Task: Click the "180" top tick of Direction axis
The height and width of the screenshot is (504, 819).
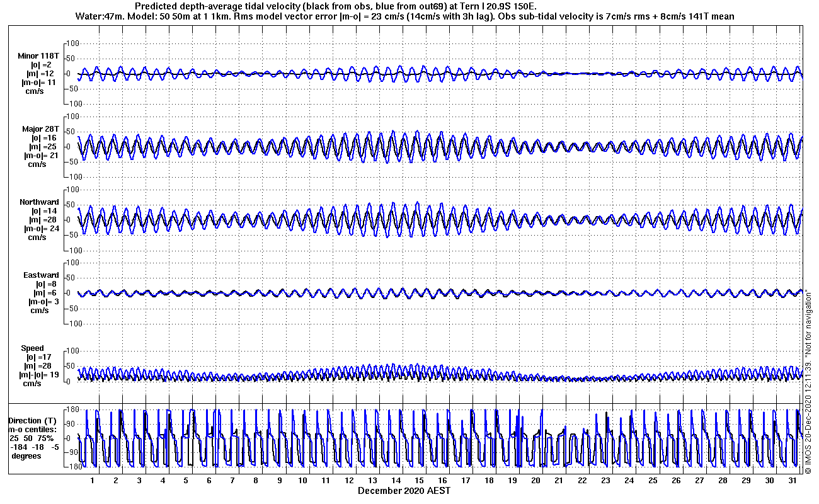Action: coord(72,410)
